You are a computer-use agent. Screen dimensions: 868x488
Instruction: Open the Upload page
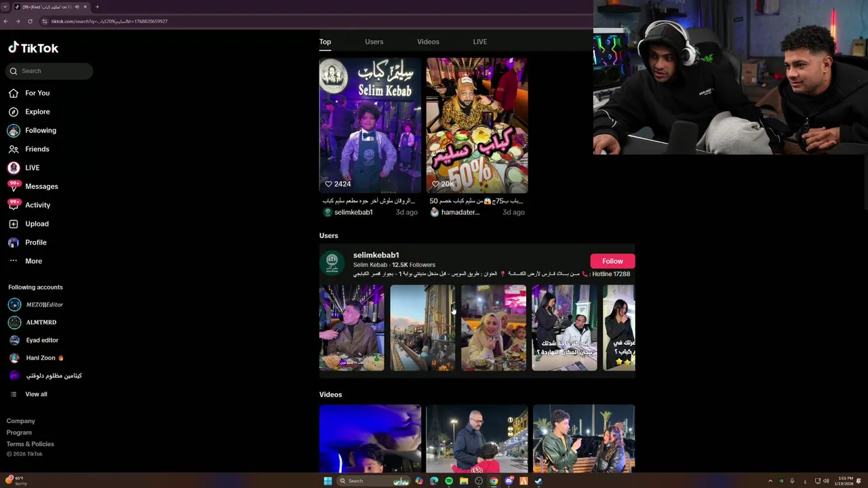(x=28, y=224)
